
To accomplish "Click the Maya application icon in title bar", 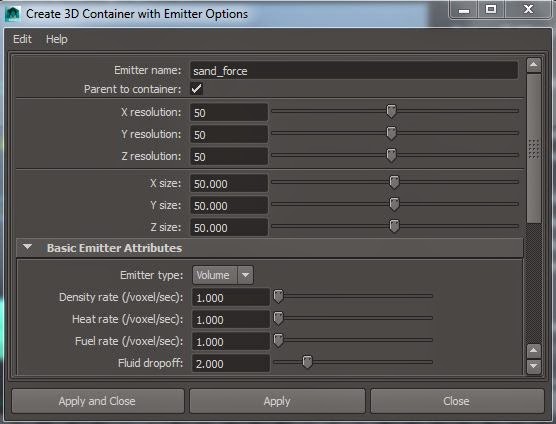I will pos(12,14).
